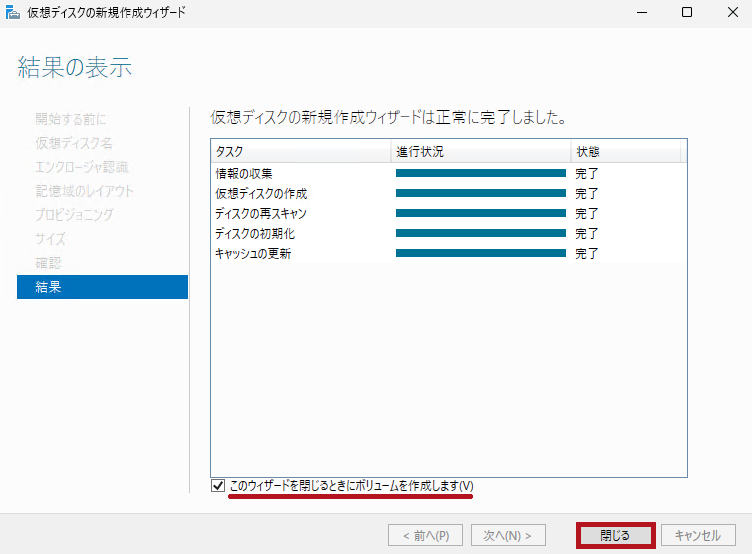Minimize the virtual disk wizard window
752x554 pixels.
coord(641,13)
